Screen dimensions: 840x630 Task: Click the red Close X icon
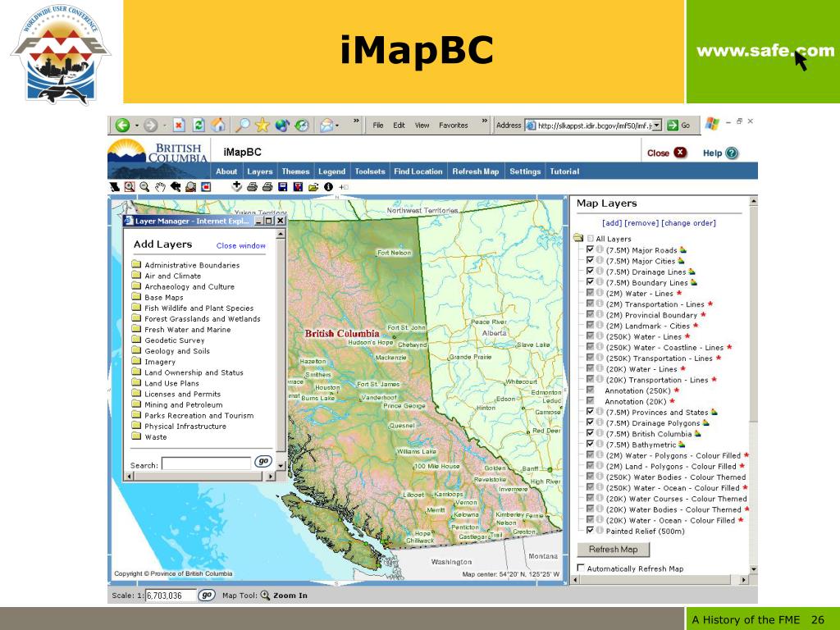pyautogui.click(x=680, y=153)
